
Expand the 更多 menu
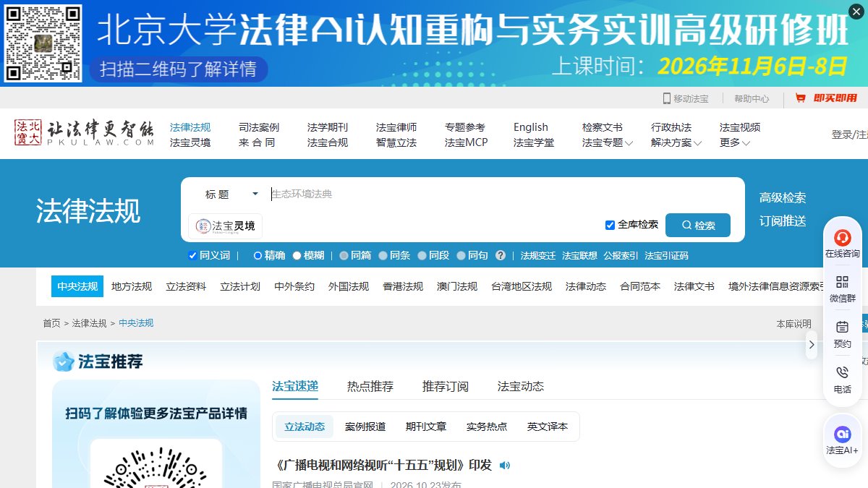[x=735, y=142]
